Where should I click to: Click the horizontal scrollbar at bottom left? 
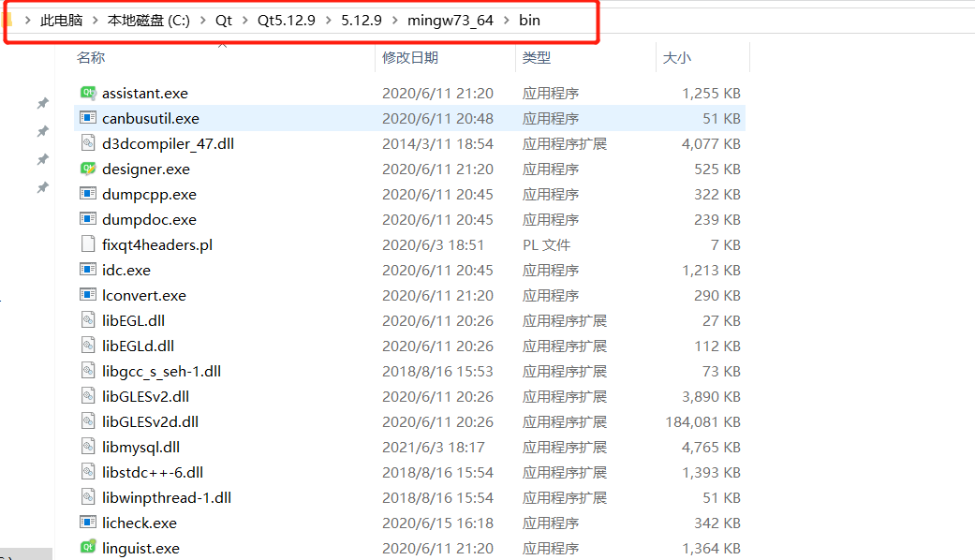(28, 554)
